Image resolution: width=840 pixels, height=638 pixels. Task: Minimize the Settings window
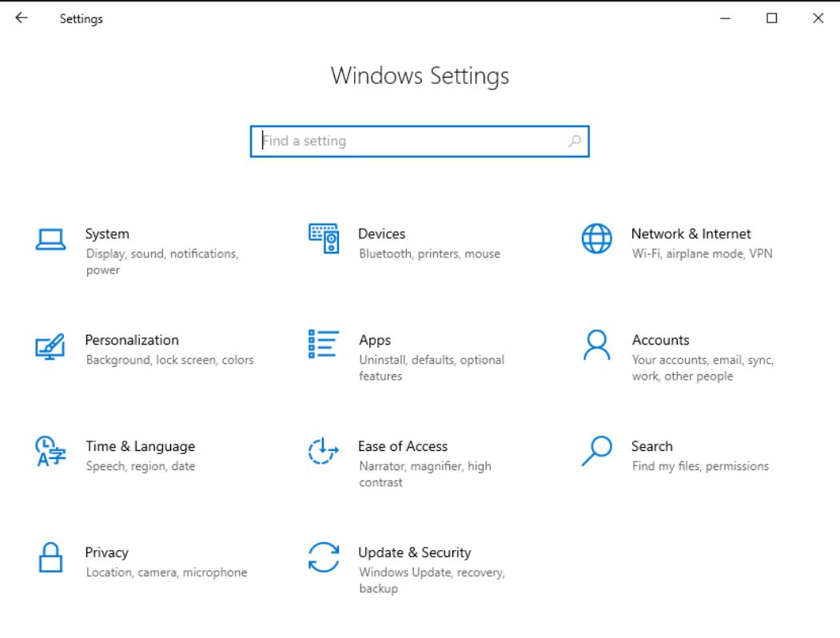(x=726, y=18)
